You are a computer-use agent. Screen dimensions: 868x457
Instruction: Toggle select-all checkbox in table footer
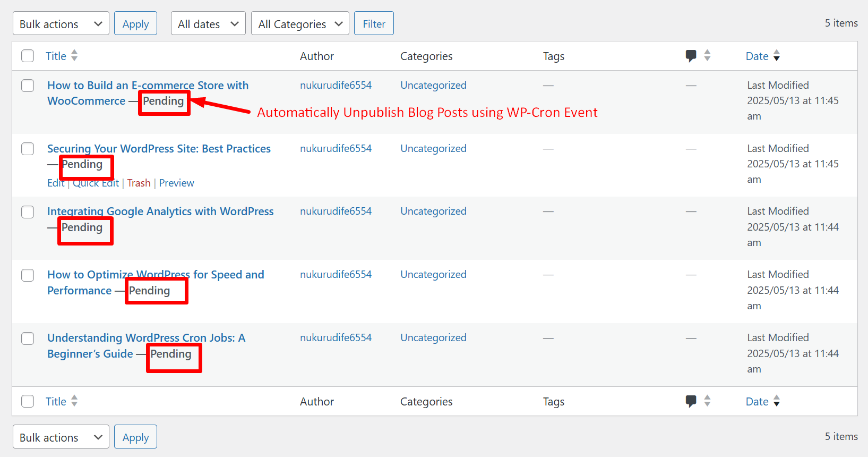28,401
